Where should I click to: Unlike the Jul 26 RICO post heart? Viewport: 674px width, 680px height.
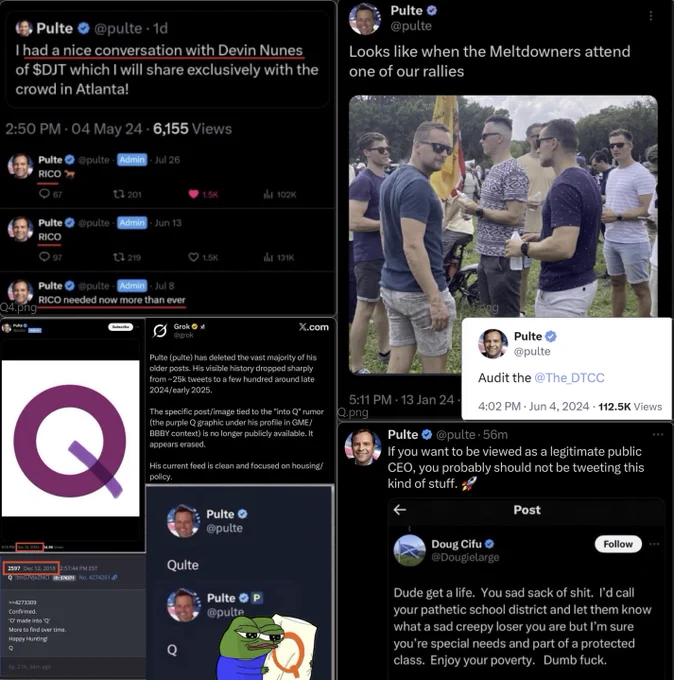pos(193,194)
